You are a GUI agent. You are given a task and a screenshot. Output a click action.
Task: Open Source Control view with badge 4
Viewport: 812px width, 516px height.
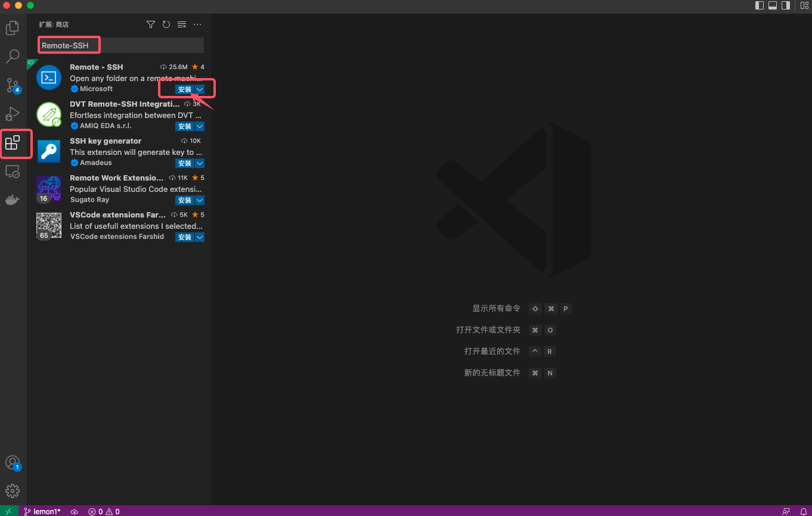[13, 85]
